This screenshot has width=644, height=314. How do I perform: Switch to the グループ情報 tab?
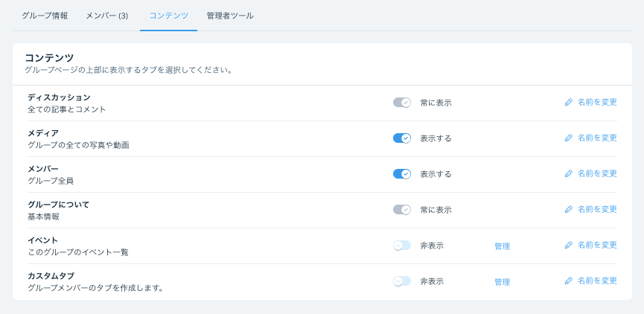(x=45, y=16)
